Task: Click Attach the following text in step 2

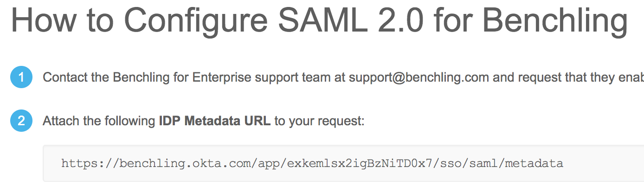Action: coord(99,122)
